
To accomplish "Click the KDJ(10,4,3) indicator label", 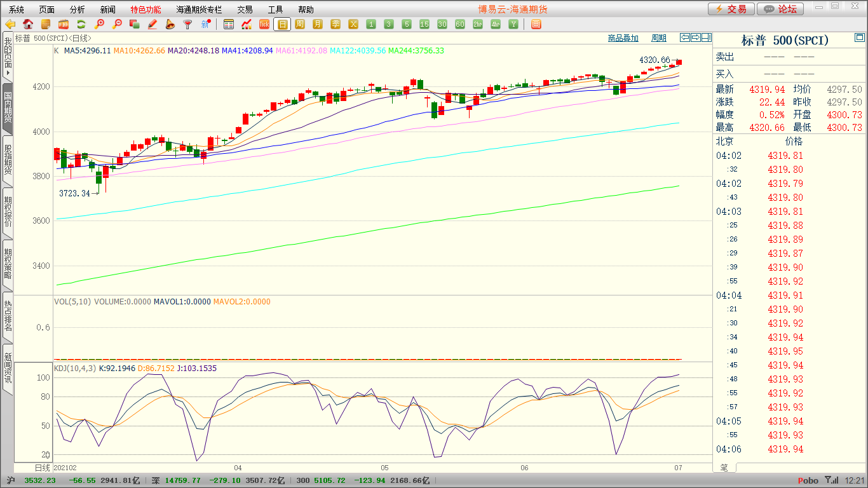I will (x=75, y=368).
